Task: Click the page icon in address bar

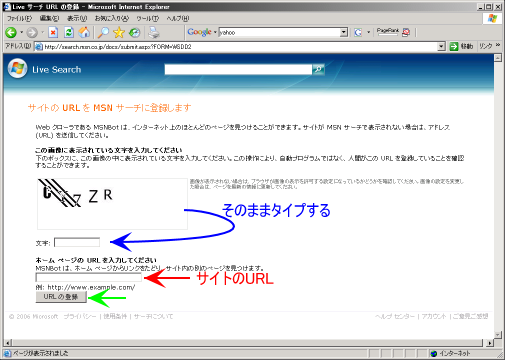Action: (39, 46)
